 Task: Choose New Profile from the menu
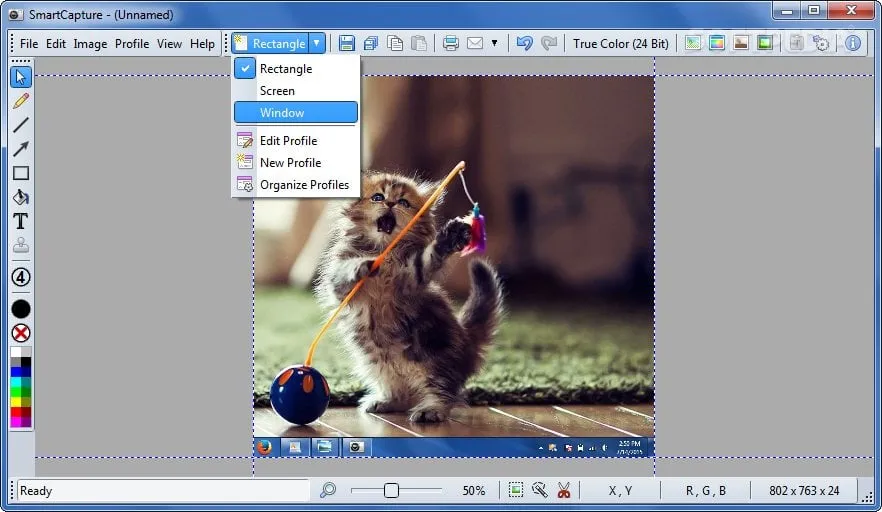tap(296, 163)
